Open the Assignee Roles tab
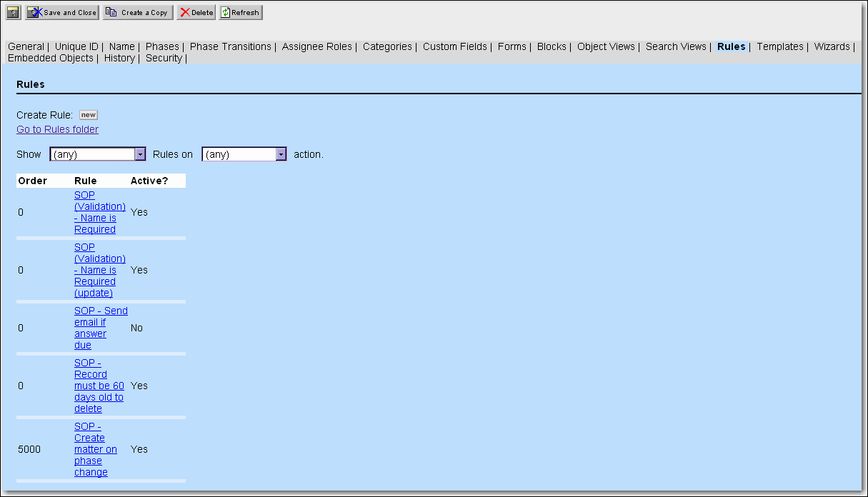Screen dimensions: 868x497 click(x=317, y=46)
